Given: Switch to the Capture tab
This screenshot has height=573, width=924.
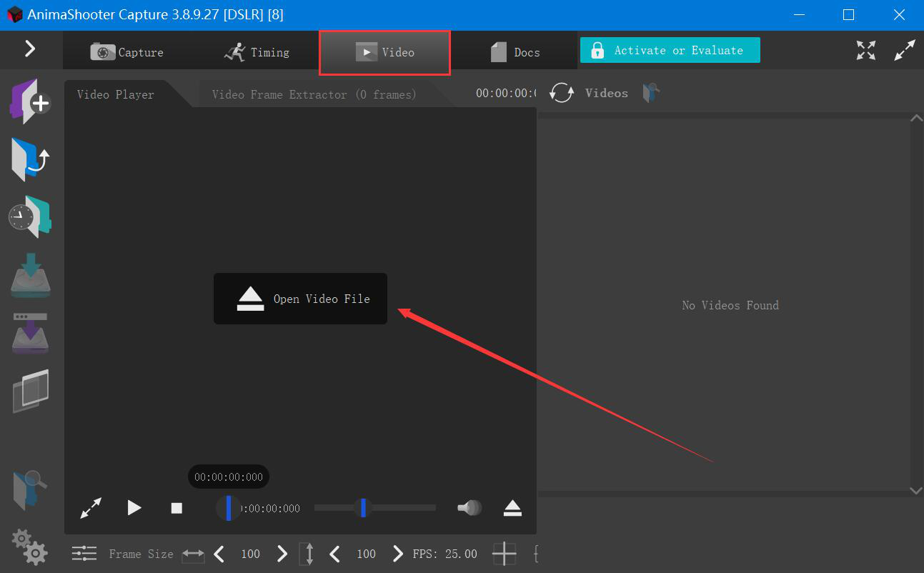Looking at the screenshot, I should (127, 52).
